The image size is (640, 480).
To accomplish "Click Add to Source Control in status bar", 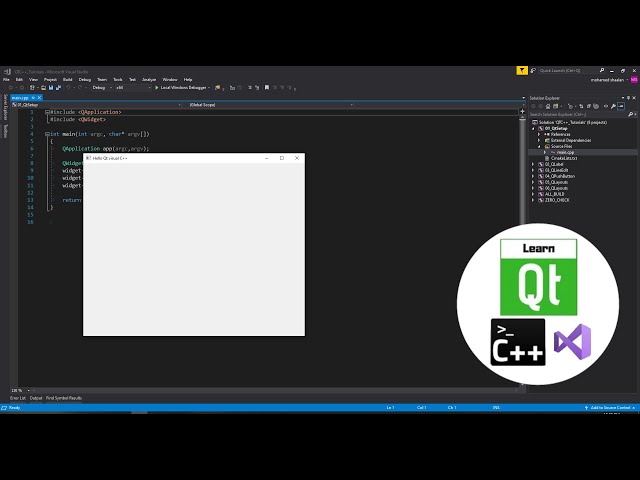I will 610,408.
